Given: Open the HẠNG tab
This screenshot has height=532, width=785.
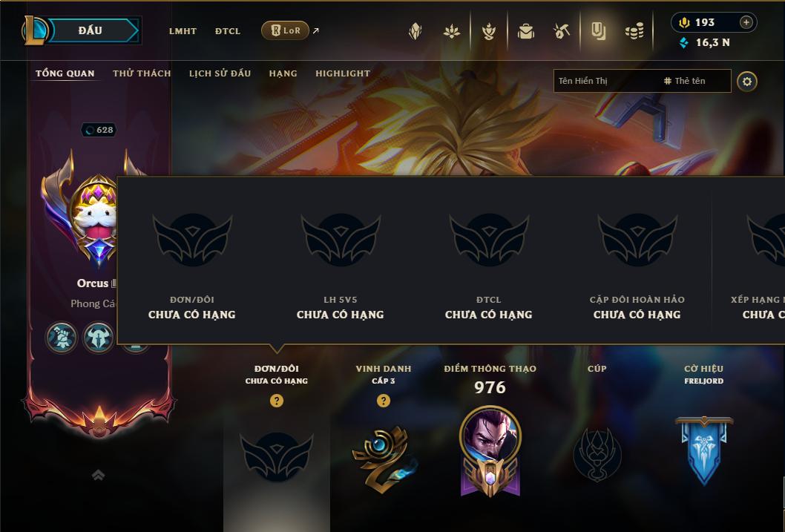Looking at the screenshot, I should click(283, 73).
